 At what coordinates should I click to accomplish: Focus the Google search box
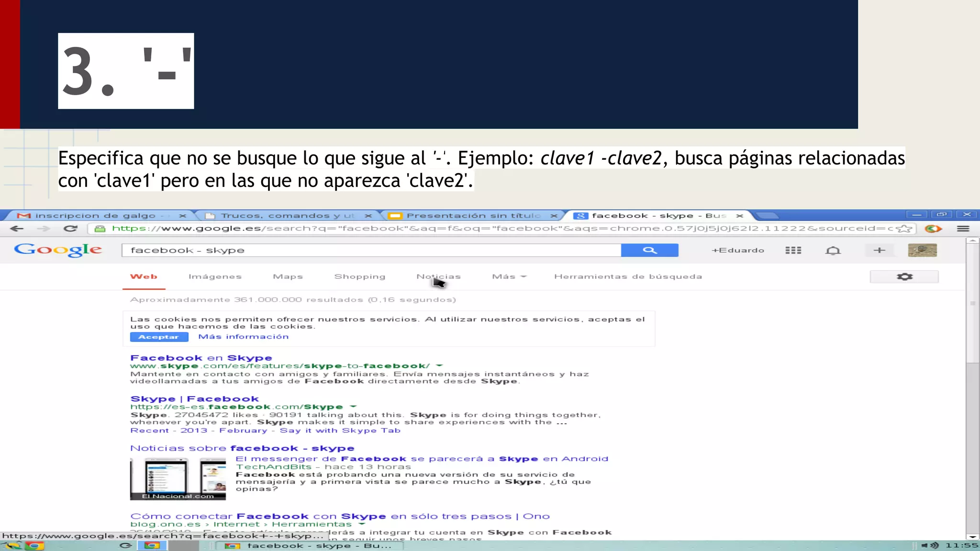371,250
